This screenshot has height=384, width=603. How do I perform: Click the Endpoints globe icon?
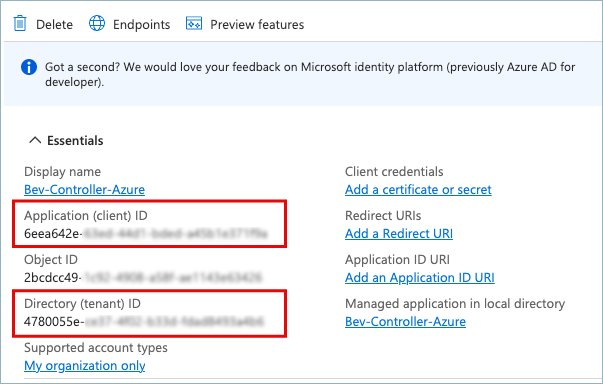(x=97, y=23)
